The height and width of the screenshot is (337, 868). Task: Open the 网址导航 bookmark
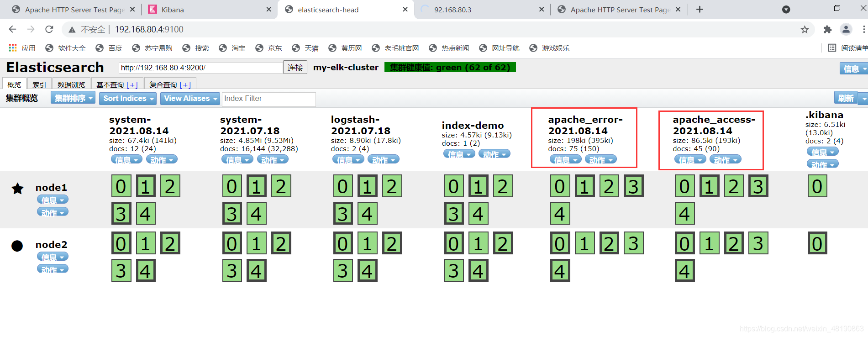pos(499,48)
